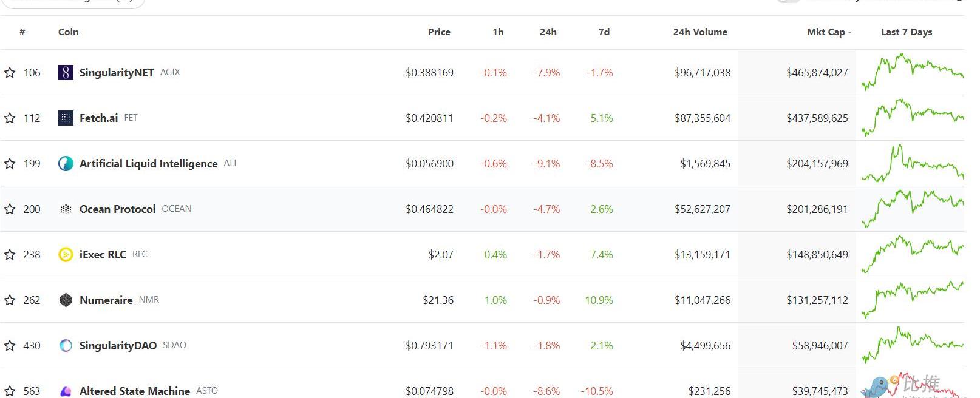Sort by Coin column header
Image resolution: width=980 pixels, height=398 pixels.
(x=68, y=32)
